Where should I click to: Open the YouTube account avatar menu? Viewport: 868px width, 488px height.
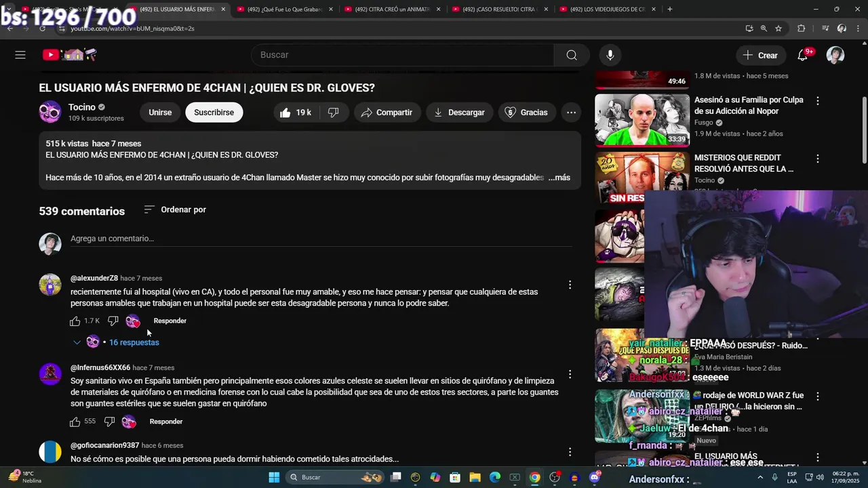click(x=835, y=55)
